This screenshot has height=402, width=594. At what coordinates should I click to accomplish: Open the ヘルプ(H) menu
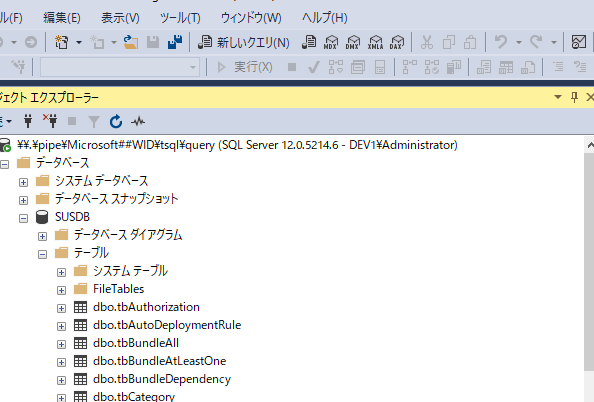[325, 17]
